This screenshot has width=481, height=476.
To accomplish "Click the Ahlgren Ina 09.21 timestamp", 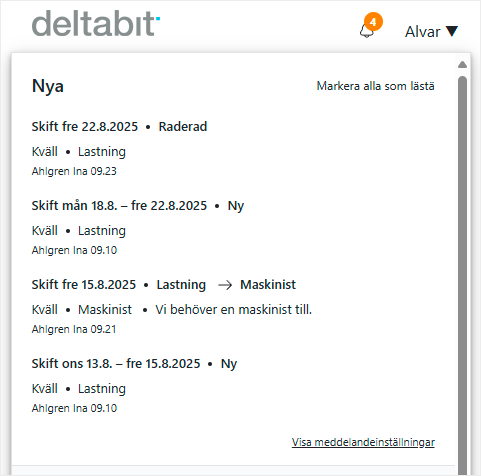I will tap(74, 329).
